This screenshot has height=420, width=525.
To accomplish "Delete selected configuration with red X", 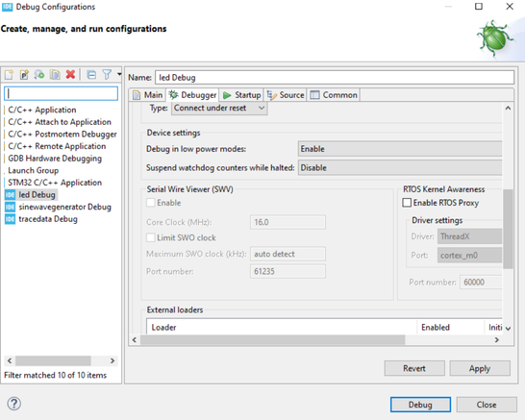I will tap(70, 74).
